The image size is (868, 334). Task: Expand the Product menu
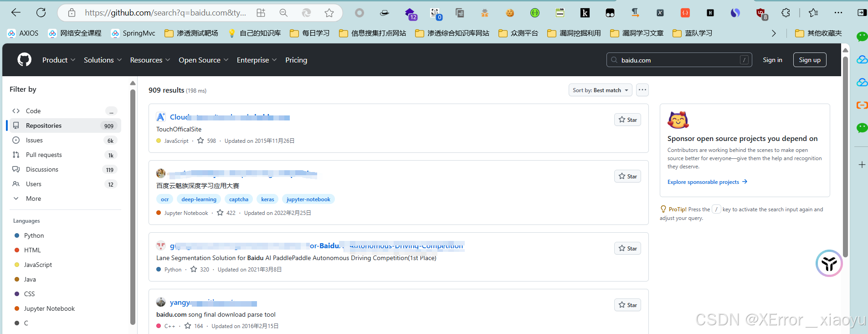point(59,60)
